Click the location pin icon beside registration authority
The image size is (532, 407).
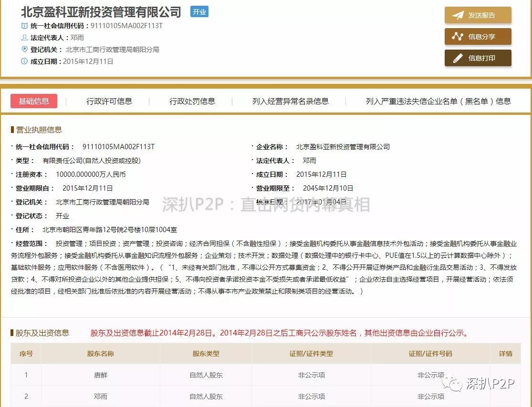pos(24,50)
